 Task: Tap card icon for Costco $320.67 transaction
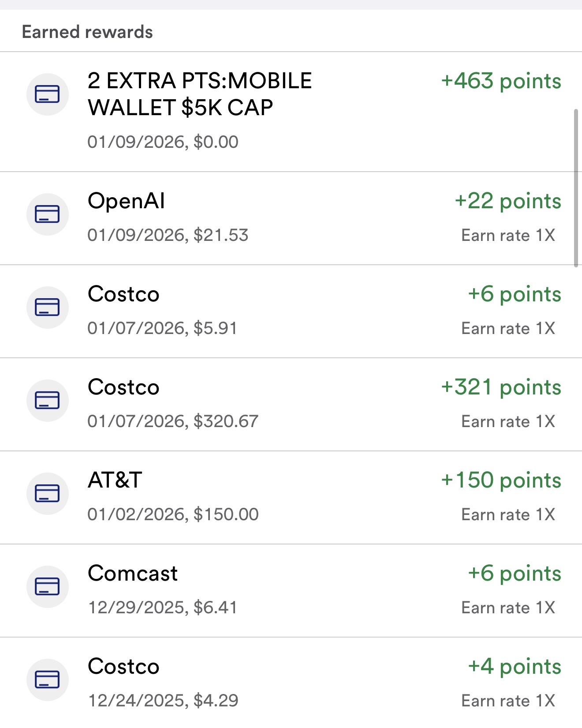point(47,400)
